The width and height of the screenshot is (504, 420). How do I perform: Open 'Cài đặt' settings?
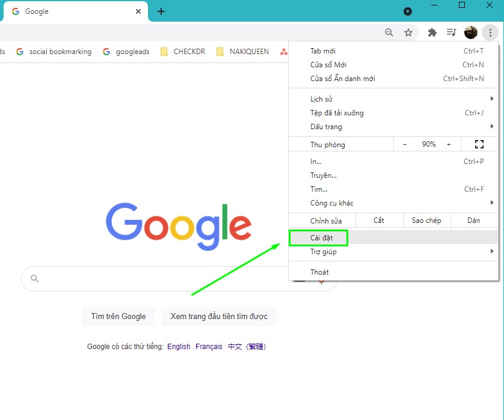click(393, 237)
